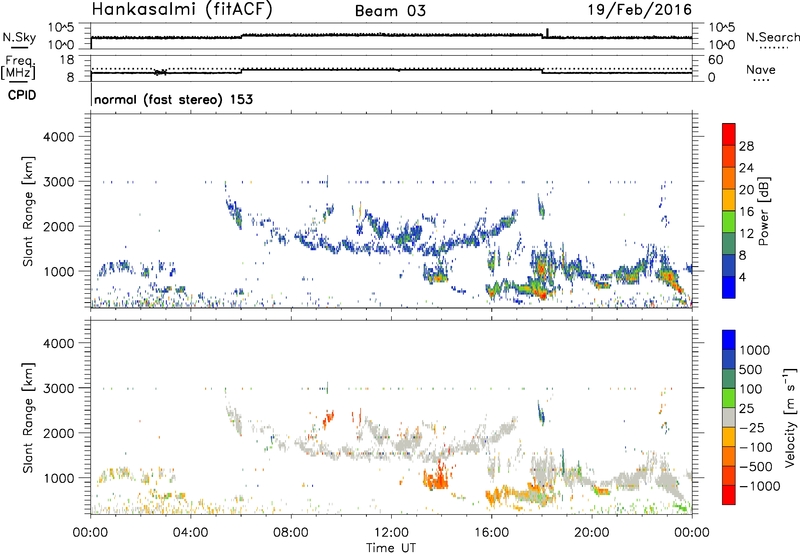
Task: Click the light green 25–100 Velocity colorbar segment
Action: click(729, 398)
